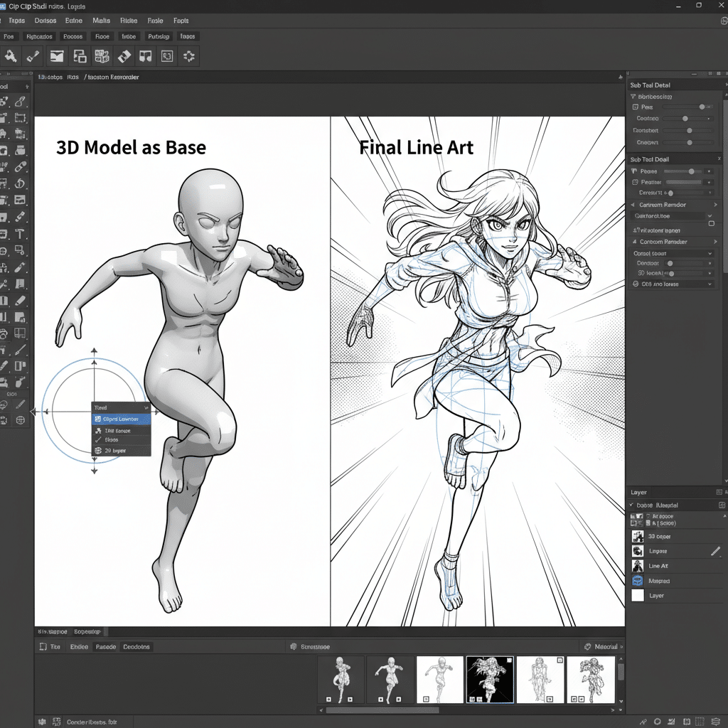Expand the Custom Render section arrow

pos(716,242)
